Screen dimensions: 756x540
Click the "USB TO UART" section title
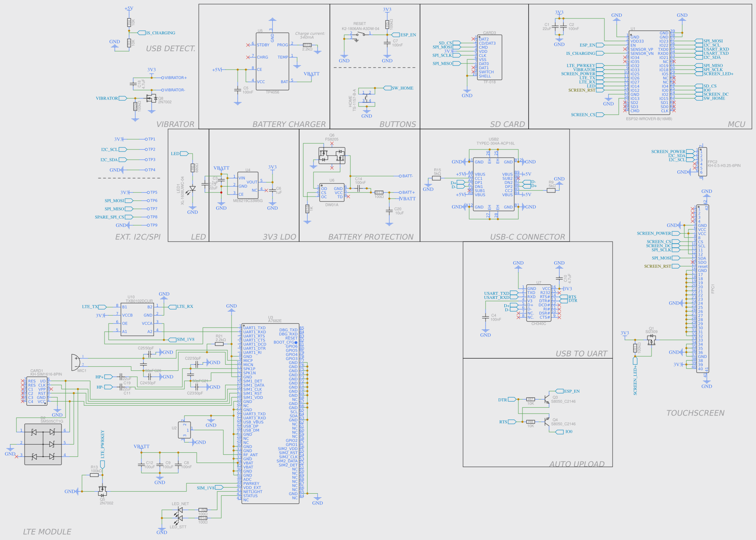(x=581, y=354)
